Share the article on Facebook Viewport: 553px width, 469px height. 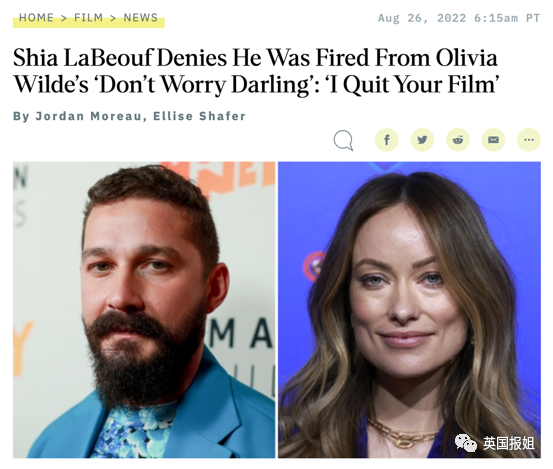[387, 140]
